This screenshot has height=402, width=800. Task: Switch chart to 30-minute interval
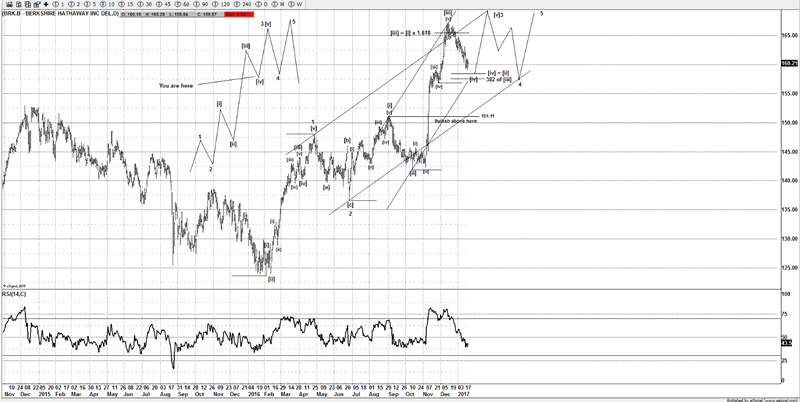pyautogui.click(x=145, y=4)
